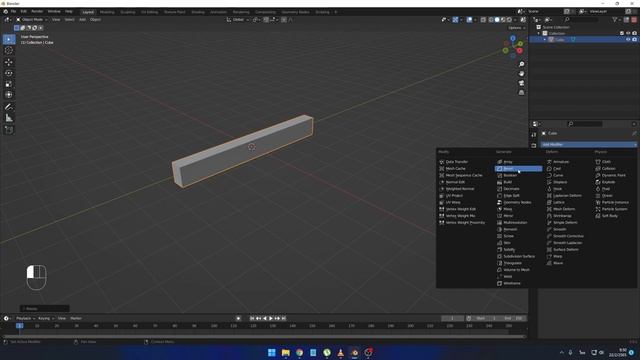Open the Tool properties tab icon
Screen dimensions: 640x360
tap(533, 135)
